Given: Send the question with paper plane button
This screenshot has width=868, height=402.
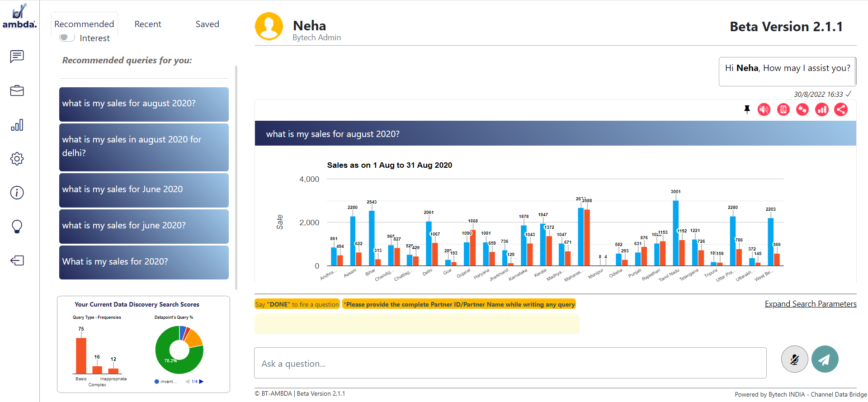Looking at the screenshot, I should (x=825, y=359).
